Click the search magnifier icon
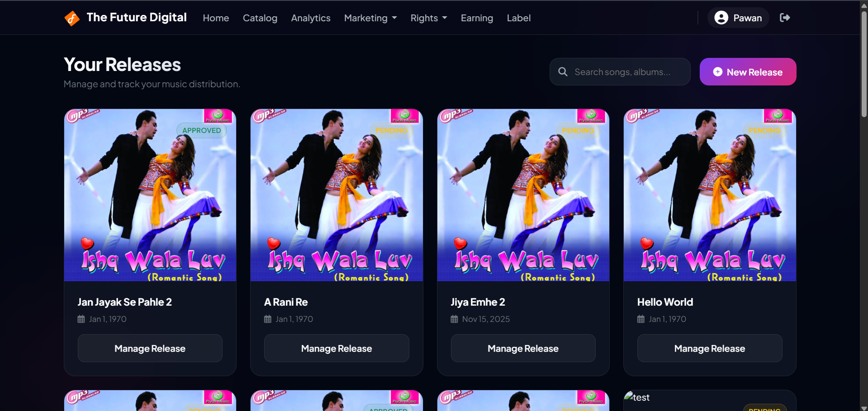Image resolution: width=868 pixels, height=411 pixels. click(x=563, y=72)
